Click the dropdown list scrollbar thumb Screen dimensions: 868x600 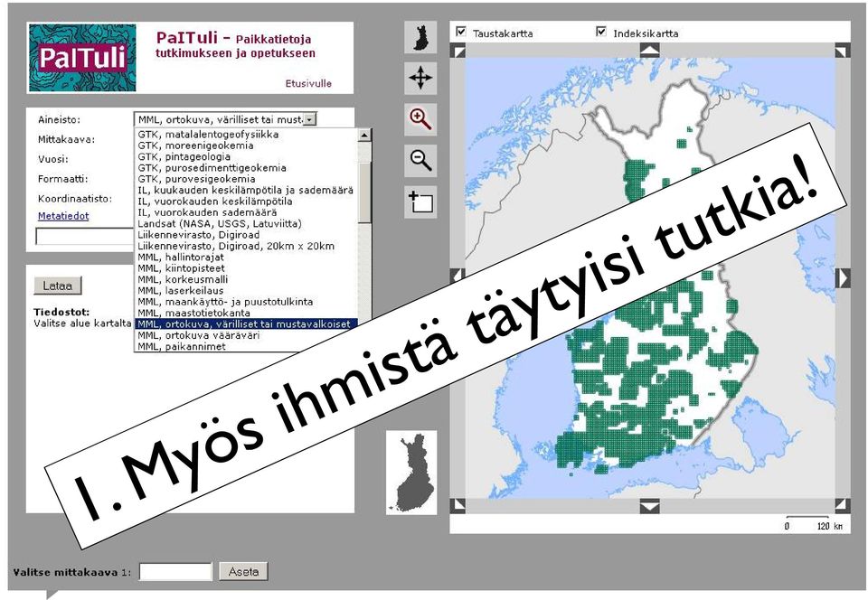coord(364,193)
